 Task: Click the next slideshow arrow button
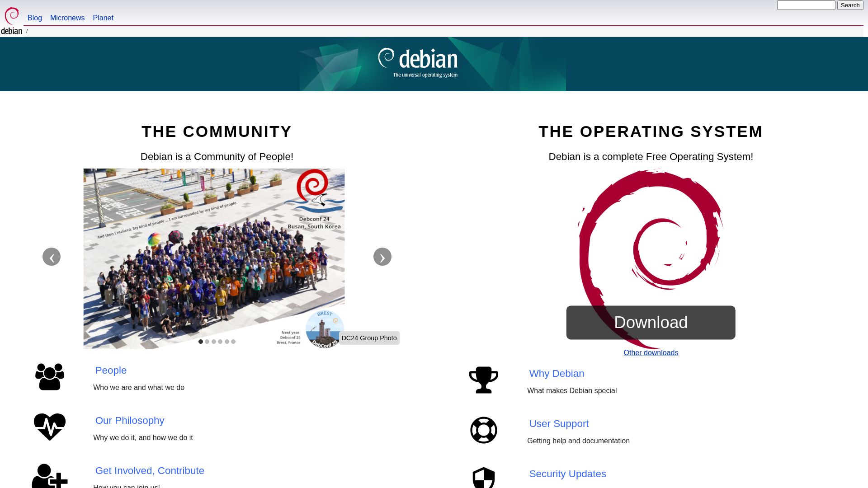coord(382,256)
